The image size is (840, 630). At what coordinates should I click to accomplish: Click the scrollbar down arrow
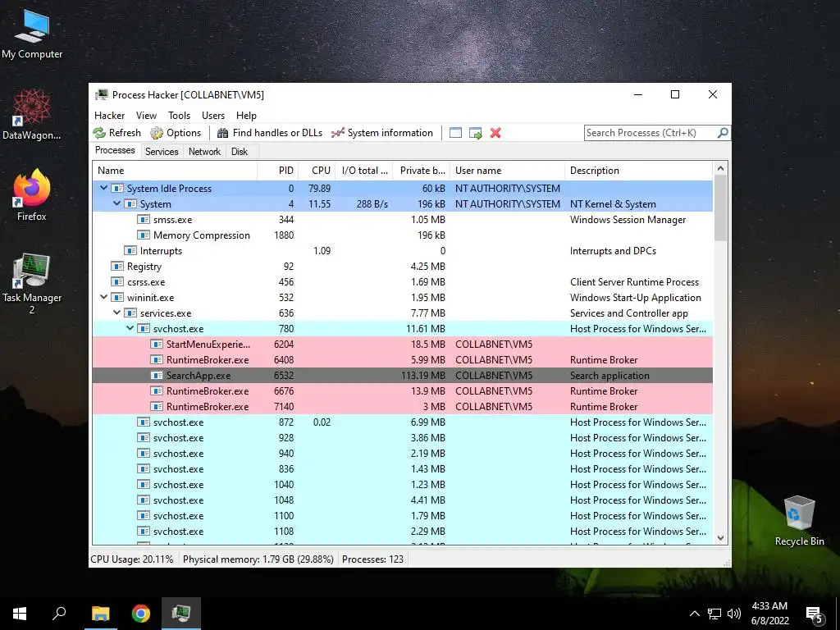(720, 538)
